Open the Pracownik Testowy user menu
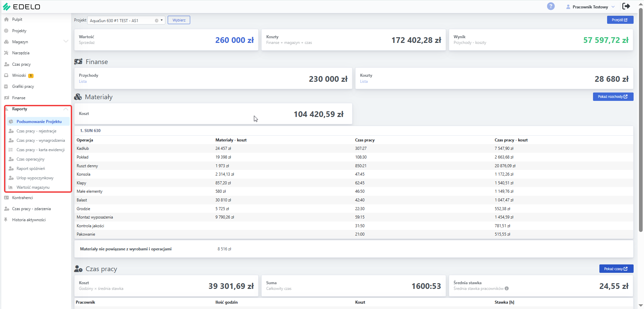The height and width of the screenshot is (309, 644). coord(590,7)
